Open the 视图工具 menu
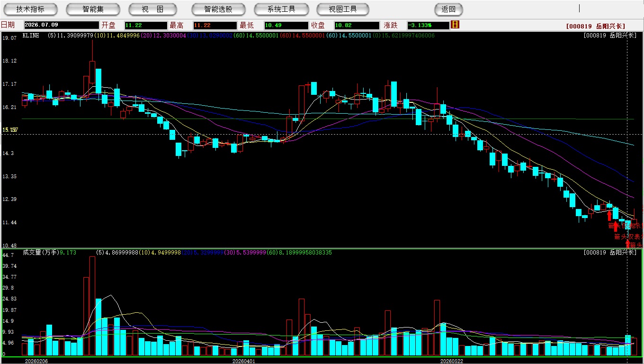This screenshot has width=644, height=364. [343, 9]
